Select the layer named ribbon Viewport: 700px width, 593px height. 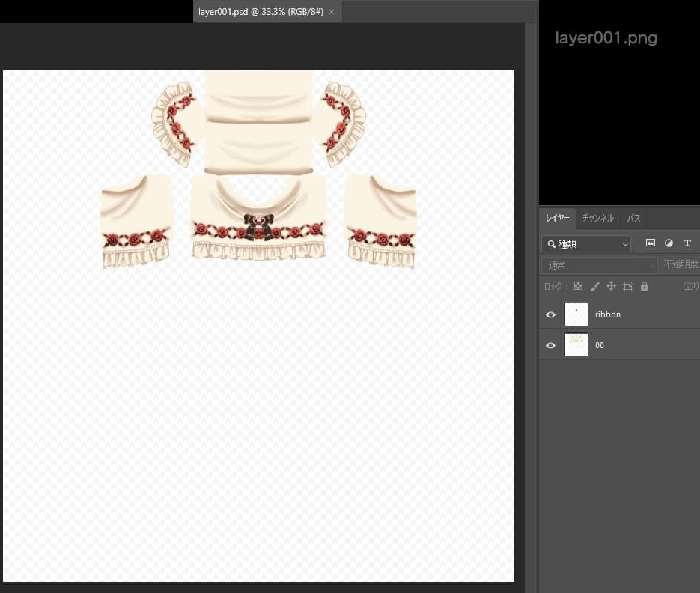(608, 315)
